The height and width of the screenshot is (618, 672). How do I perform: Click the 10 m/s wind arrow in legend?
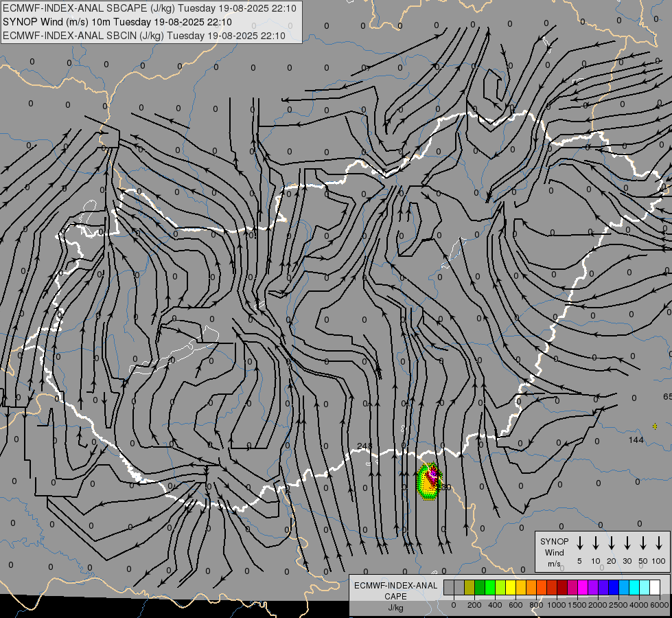[596, 543]
